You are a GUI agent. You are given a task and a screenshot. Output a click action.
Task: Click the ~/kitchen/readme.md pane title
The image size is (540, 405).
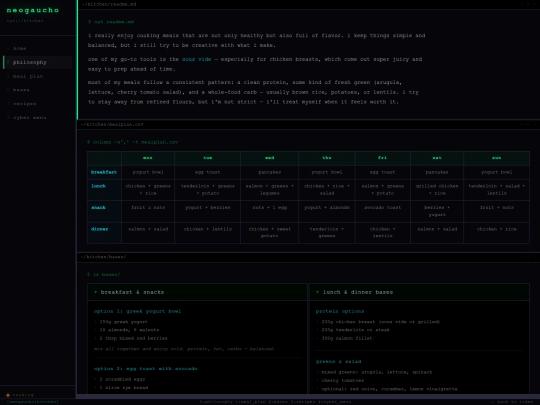pyautogui.click(x=109, y=4)
